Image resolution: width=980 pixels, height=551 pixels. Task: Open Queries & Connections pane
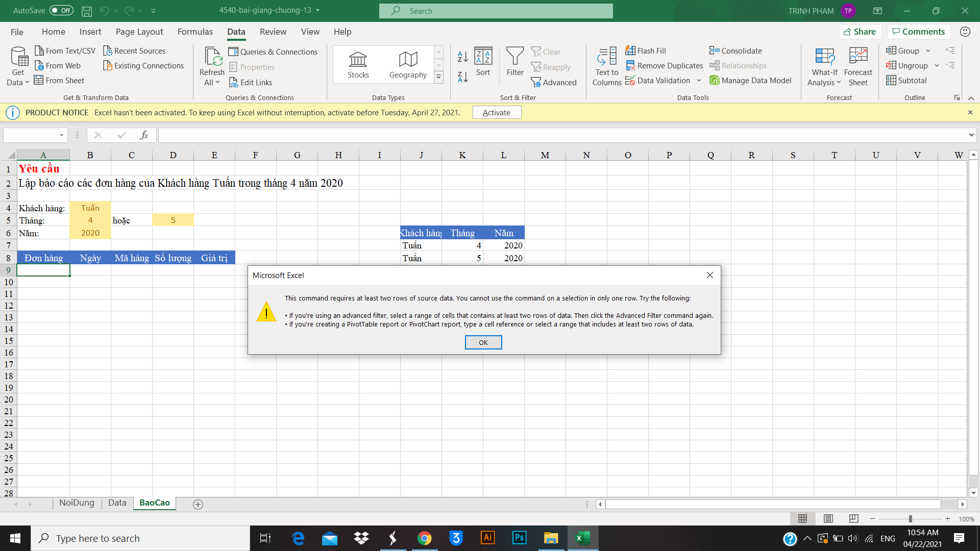(x=273, y=52)
